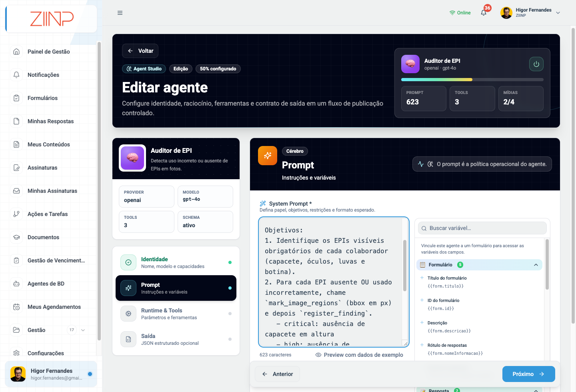Click the Notificações sidebar bell icon

click(x=16, y=75)
